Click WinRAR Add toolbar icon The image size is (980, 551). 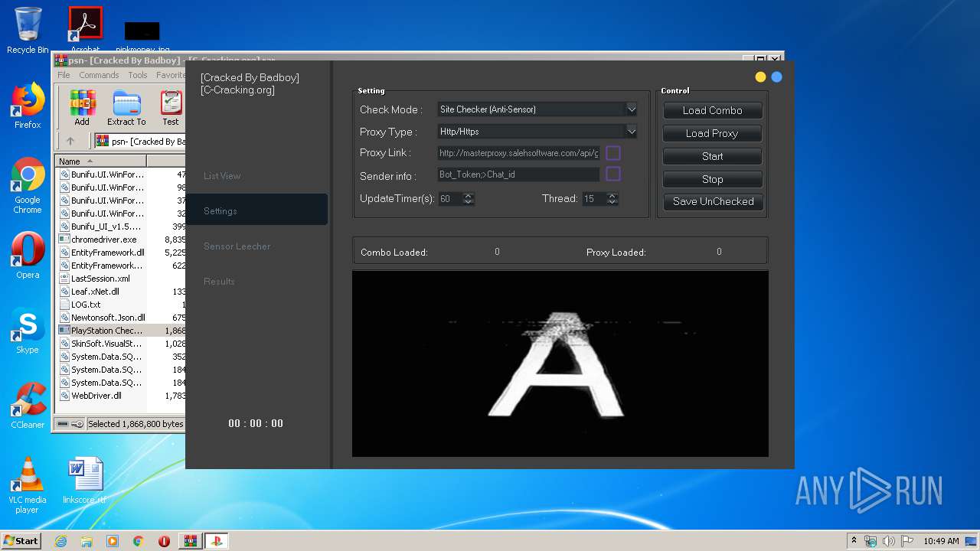coord(82,108)
